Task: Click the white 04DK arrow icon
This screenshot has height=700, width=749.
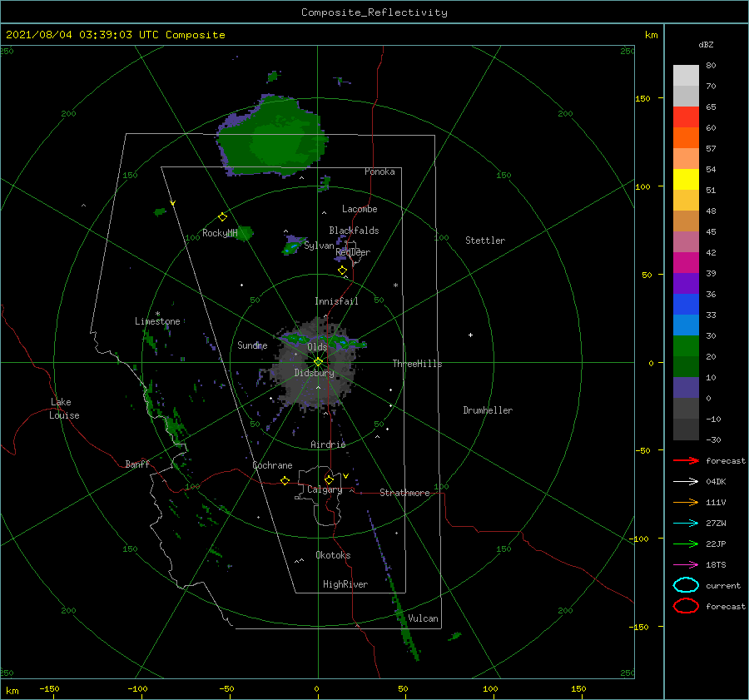Action: pos(686,481)
